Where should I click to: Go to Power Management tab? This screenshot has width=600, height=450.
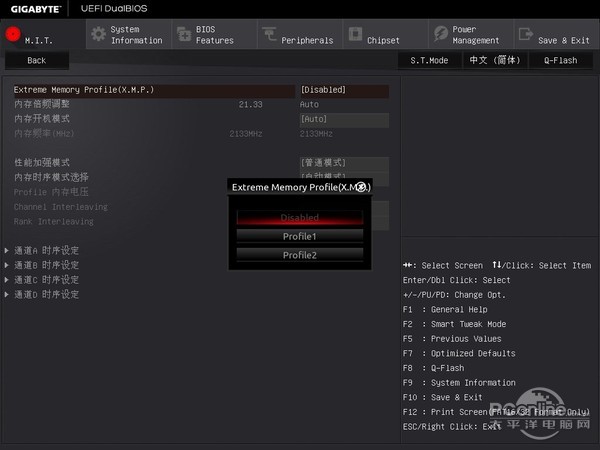point(471,34)
